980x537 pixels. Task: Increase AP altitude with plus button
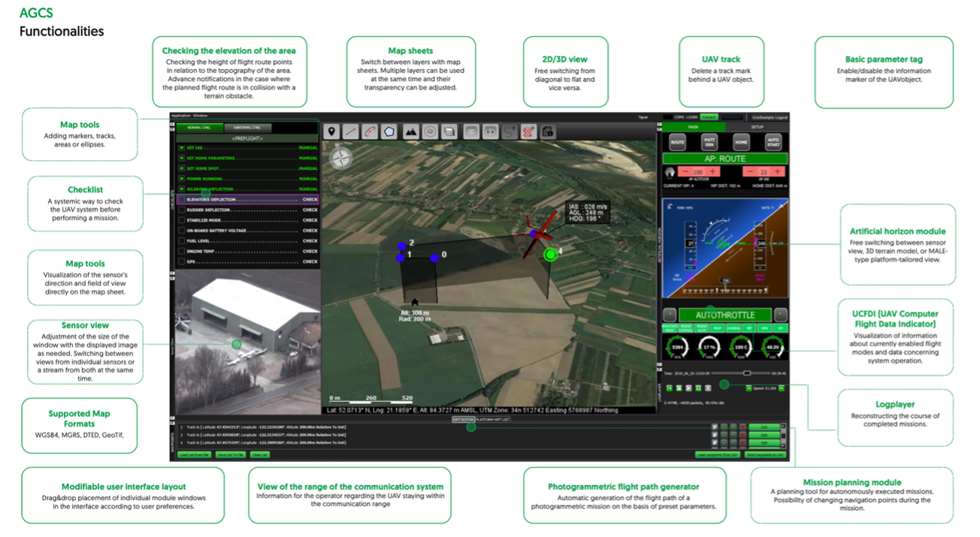tap(713, 172)
